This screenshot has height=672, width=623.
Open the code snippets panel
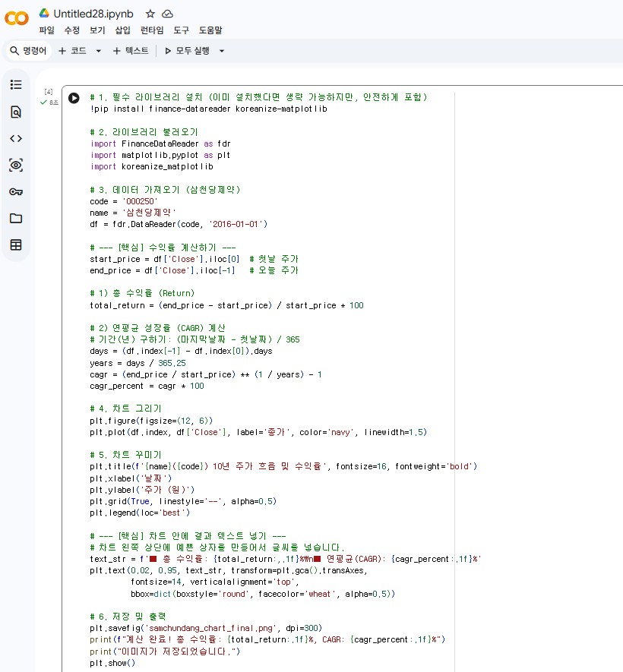16,138
